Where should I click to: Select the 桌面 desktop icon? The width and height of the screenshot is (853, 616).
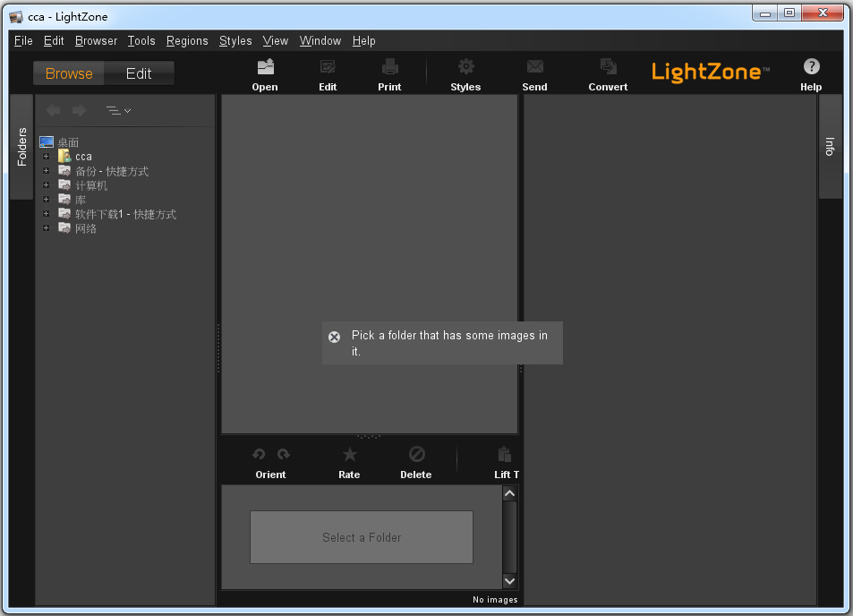click(47, 142)
